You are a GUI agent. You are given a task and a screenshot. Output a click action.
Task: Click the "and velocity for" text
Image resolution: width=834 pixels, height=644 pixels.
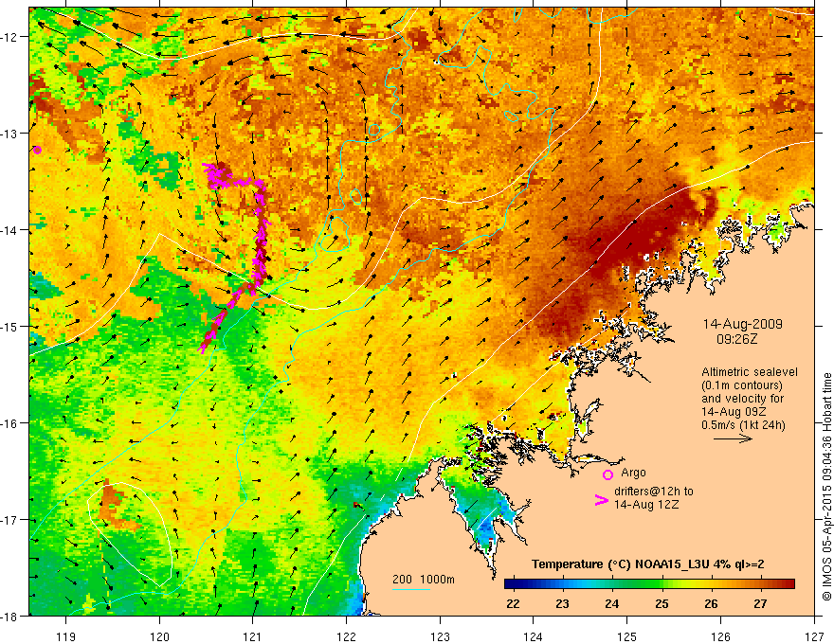(742, 399)
